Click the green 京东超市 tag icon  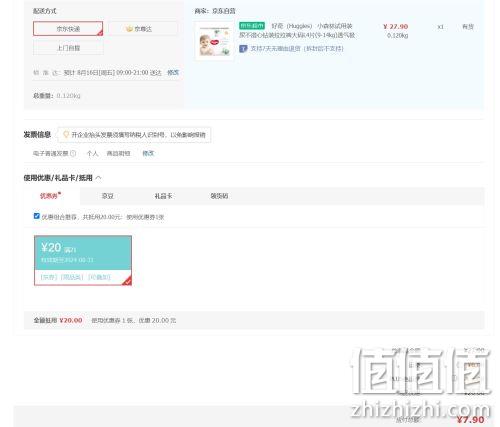coord(252,26)
